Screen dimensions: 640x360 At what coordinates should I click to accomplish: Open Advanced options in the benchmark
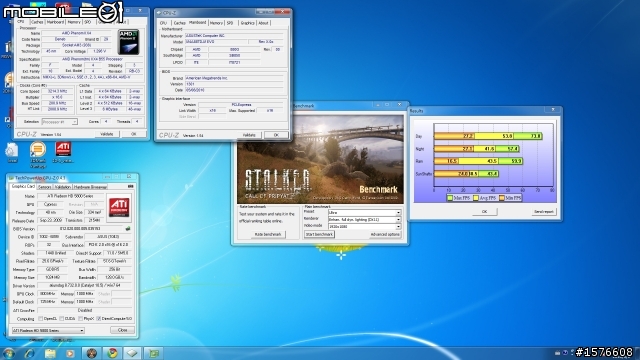385,234
